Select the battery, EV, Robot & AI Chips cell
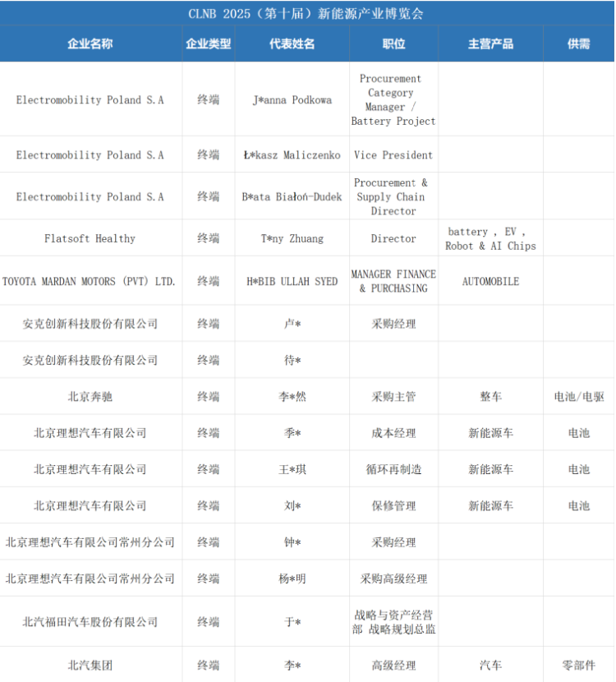The height and width of the screenshot is (682, 616). click(x=490, y=238)
